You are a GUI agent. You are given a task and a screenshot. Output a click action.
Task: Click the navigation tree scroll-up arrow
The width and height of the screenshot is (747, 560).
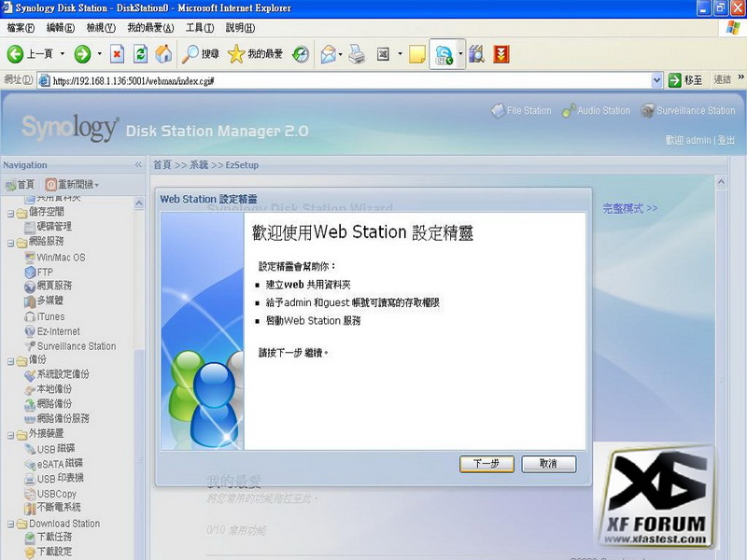(x=139, y=203)
